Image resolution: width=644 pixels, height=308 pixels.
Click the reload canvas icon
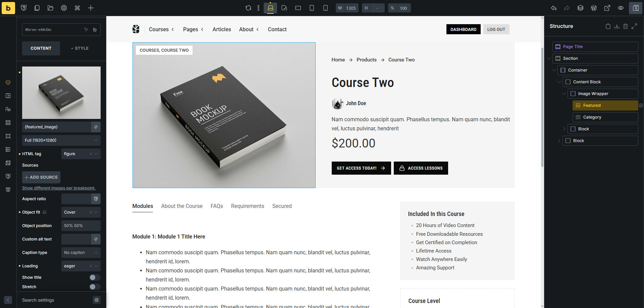[248, 8]
